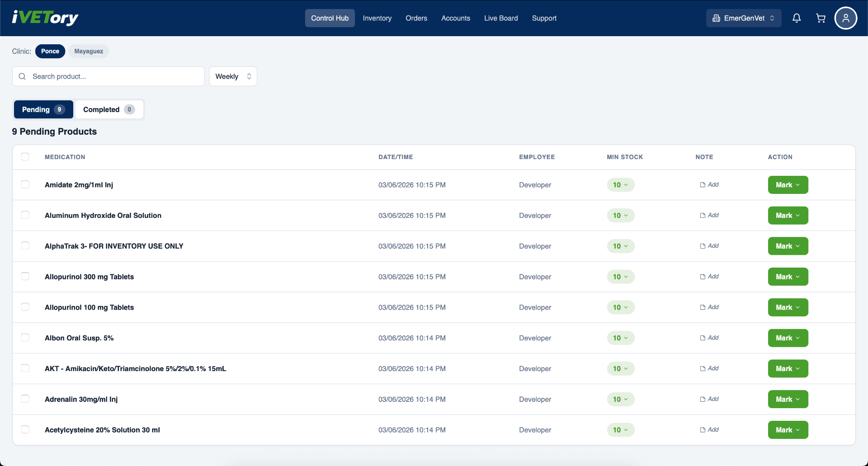Open min stock dropdown for Allopurinol 300 mg
Screen dimensions: 868x466
(621, 277)
